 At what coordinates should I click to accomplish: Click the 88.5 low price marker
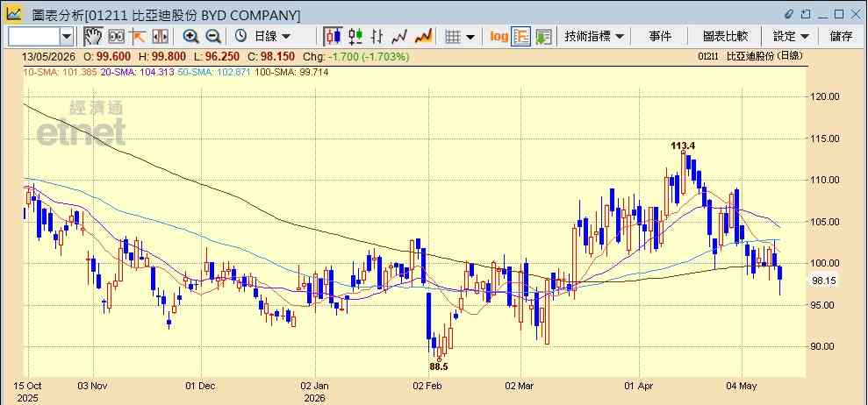pos(439,366)
